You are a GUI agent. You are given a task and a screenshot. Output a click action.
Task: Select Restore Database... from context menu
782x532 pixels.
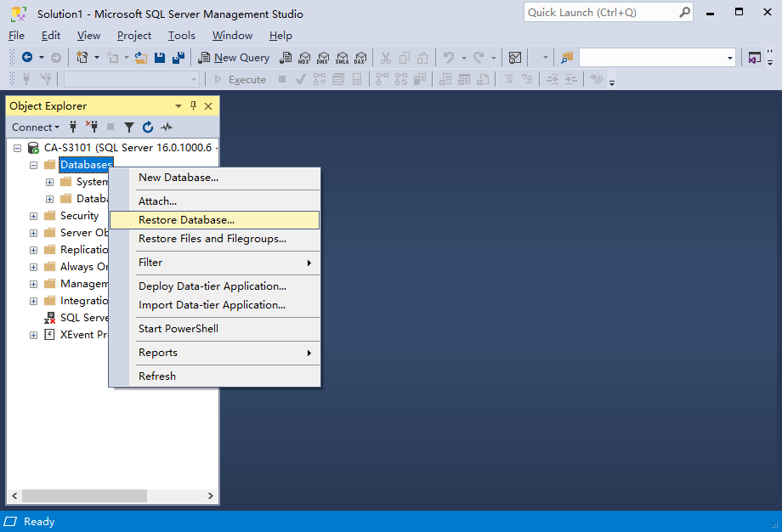click(x=186, y=220)
